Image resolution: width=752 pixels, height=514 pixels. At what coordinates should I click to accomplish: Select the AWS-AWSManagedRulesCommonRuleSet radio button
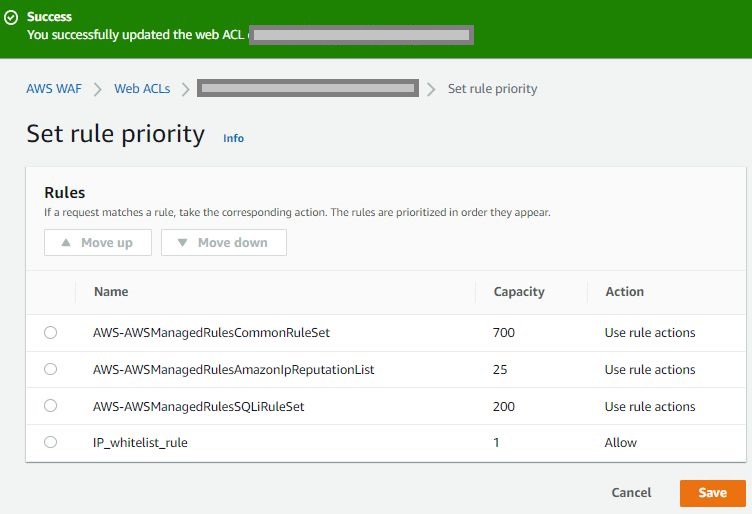pyautogui.click(x=50, y=332)
